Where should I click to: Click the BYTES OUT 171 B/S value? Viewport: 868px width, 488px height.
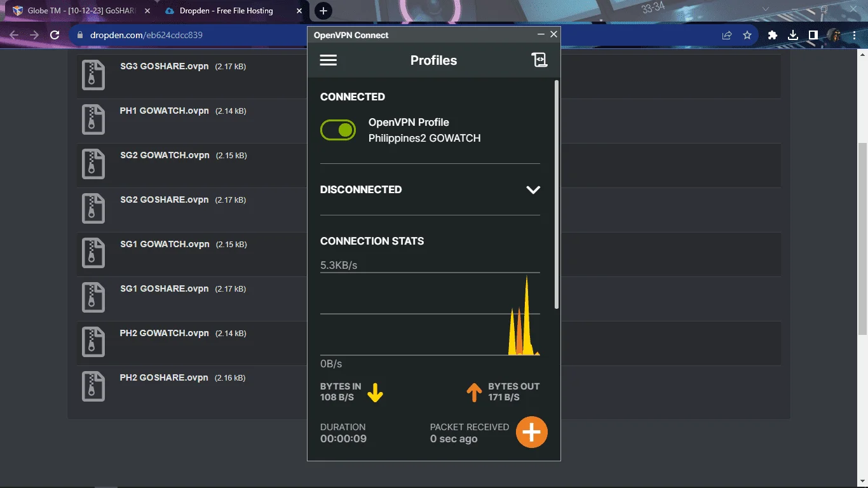click(x=504, y=397)
